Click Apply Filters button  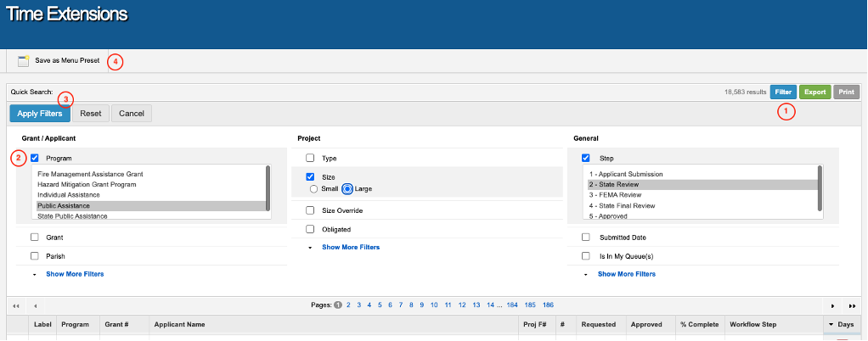coord(40,114)
